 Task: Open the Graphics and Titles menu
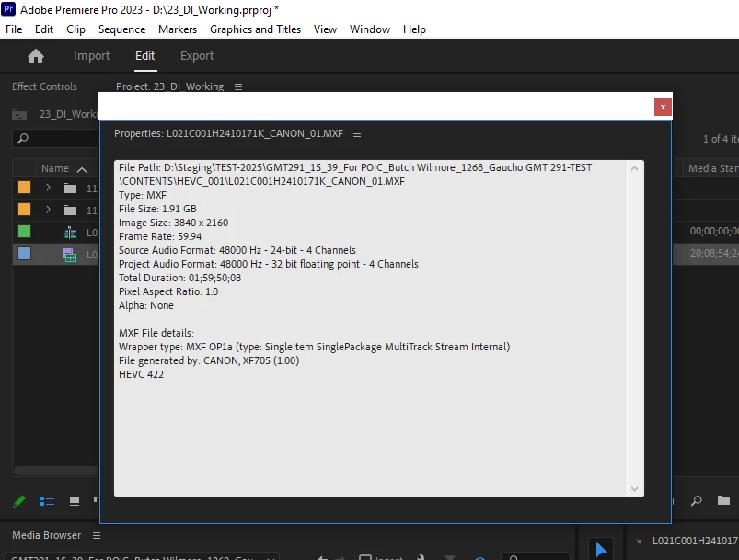255,29
